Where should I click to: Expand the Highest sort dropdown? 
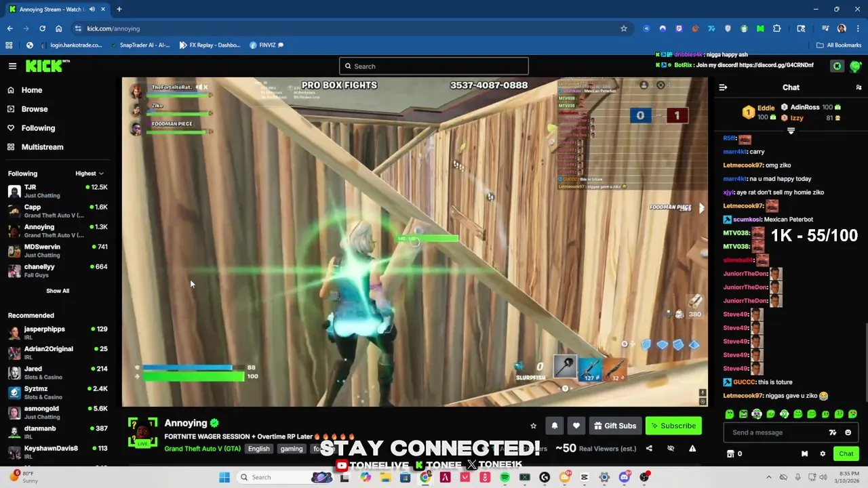pos(90,174)
